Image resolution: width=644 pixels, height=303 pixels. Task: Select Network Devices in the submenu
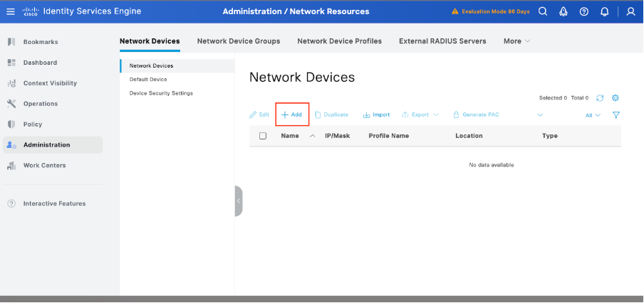tap(177, 65)
